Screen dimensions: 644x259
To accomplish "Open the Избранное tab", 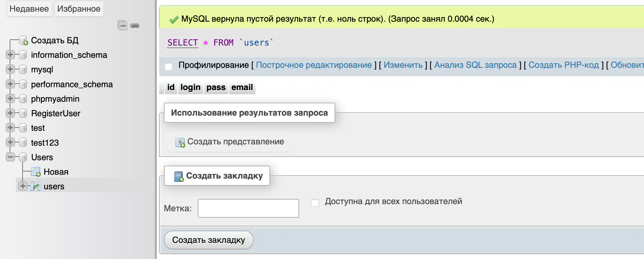I will click(x=79, y=9).
